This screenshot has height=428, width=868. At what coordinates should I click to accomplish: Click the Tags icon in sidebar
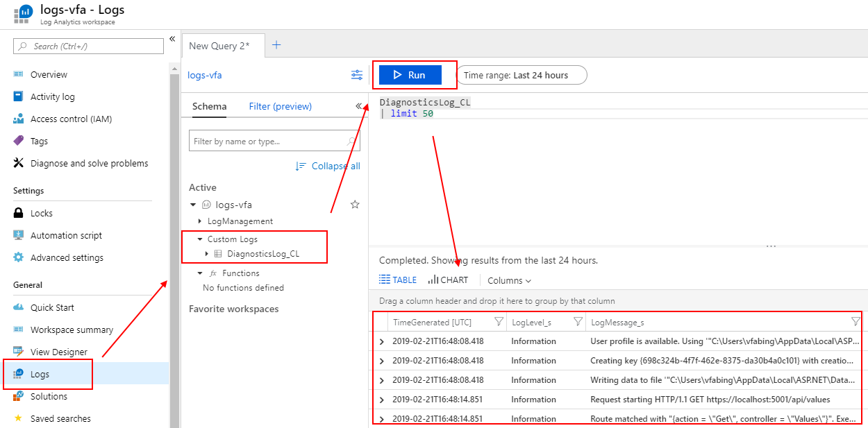[x=19, y=141]
